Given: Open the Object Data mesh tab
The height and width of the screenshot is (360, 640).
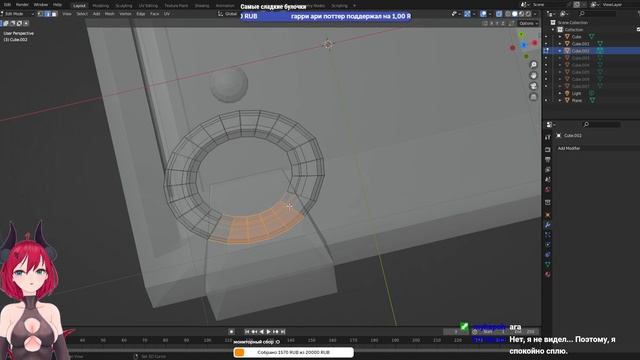Looking at the screenshot, I should (548, 264).
